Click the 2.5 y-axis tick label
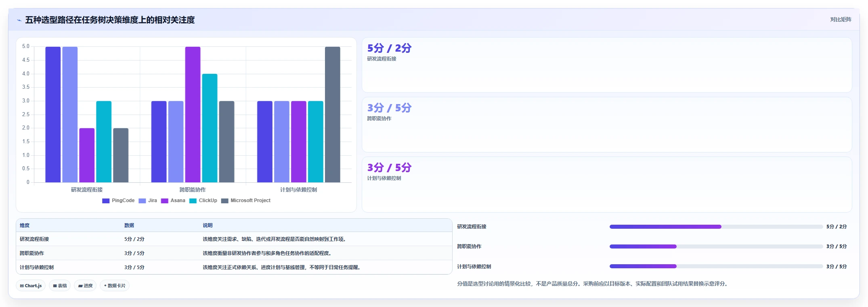868x307 pixels. click(26, 115)
